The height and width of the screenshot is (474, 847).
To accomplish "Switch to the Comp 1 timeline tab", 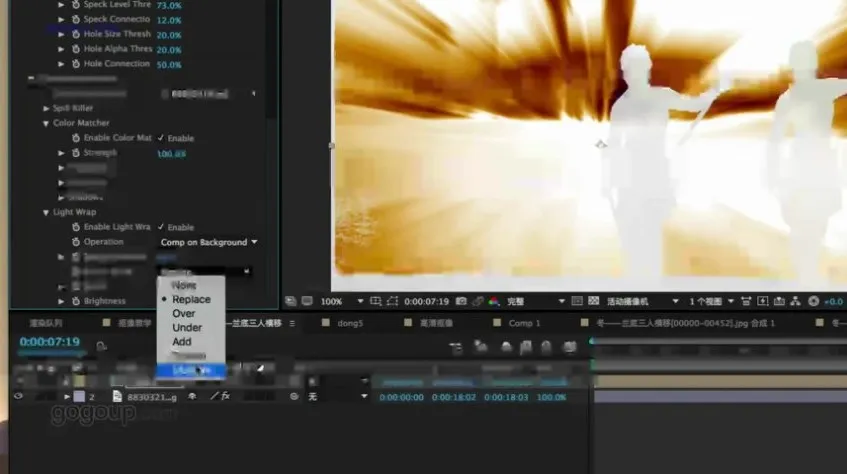I will pyautogui.click(x=523, y=324).
